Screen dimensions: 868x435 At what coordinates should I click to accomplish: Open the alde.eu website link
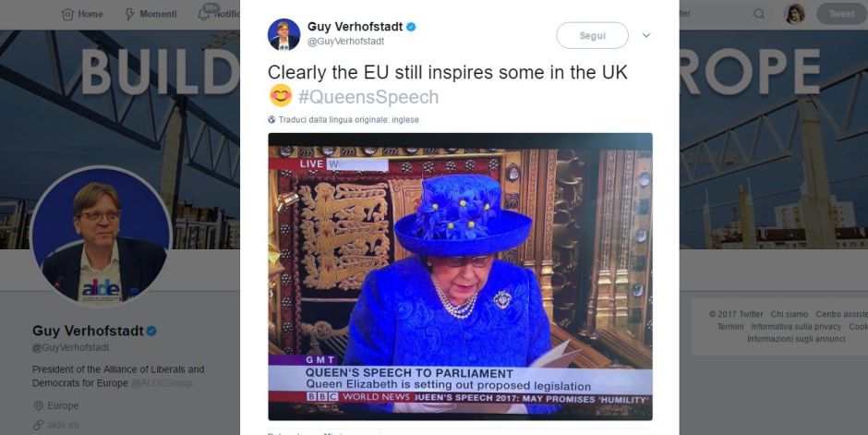(x=63, y=425)
